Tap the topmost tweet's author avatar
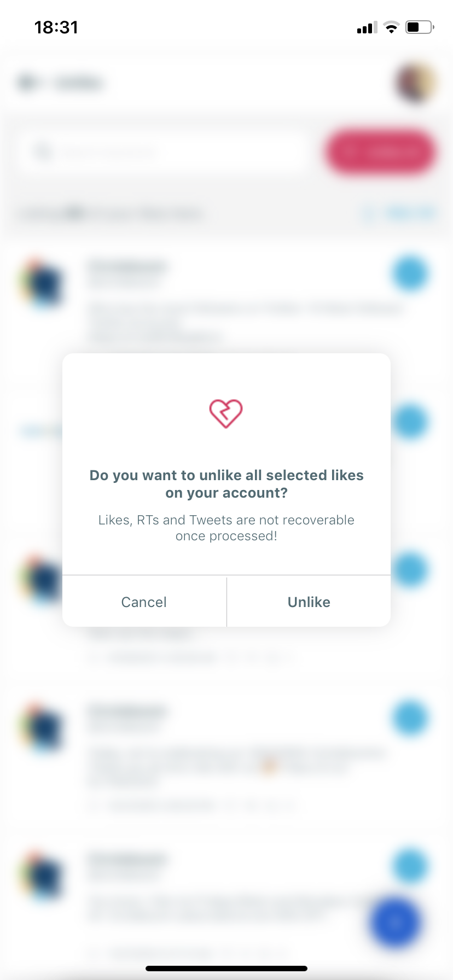This screenshot has height=980, width=453. coord(43,283)
